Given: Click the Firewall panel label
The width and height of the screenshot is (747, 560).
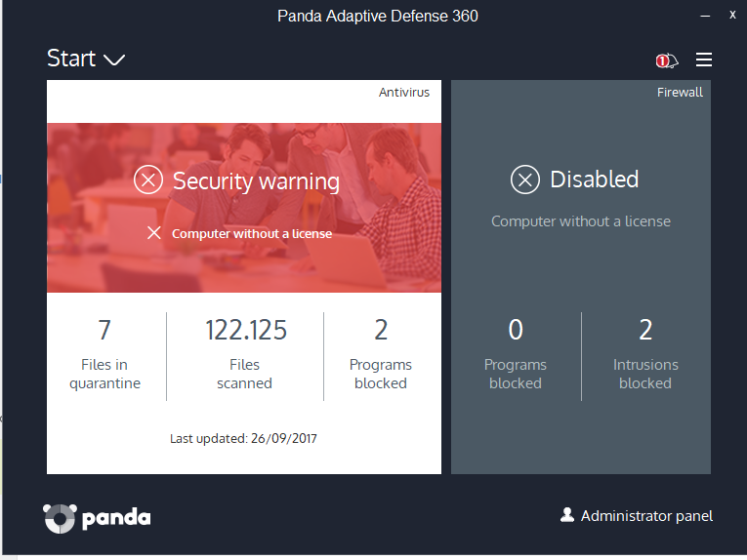Looking at the screenshot, I should pos(680,93).
